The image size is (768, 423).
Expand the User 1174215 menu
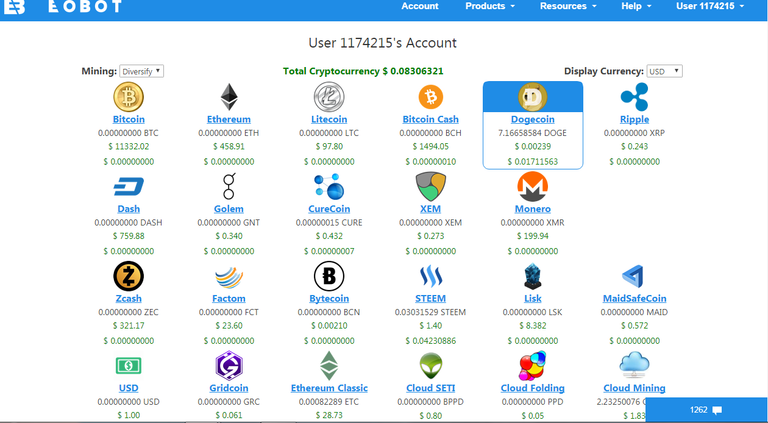tap(710, 6)
